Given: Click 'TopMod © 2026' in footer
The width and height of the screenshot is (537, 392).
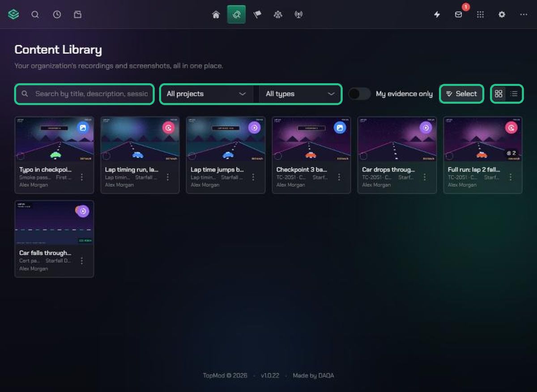Looking at the screenshot, I should tap(225, 375).
